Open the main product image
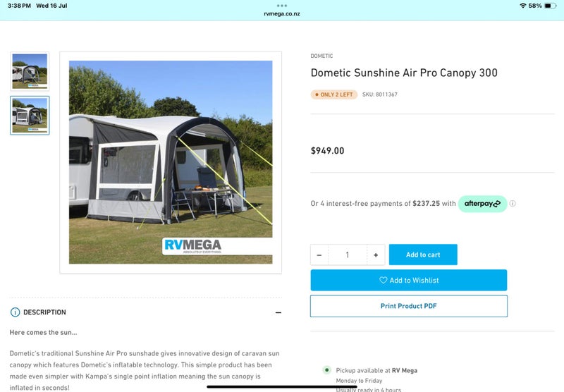Viewport: 564px width, 392px height. (171, 162)
